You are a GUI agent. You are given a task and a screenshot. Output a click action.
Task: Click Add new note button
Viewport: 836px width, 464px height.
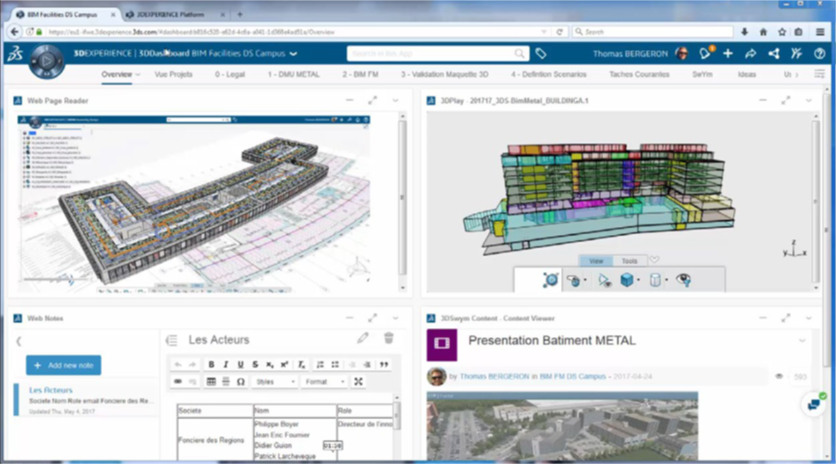click(x=63, y=365)
